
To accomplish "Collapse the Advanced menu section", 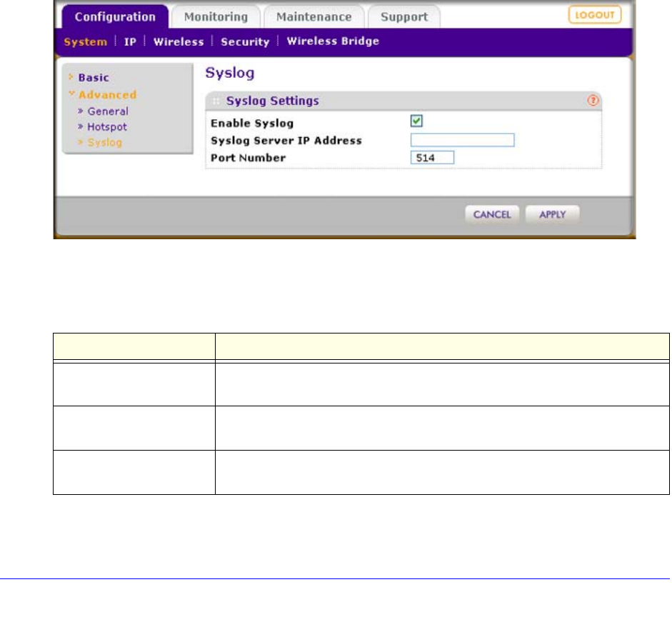I will click(x=107, y=95).
